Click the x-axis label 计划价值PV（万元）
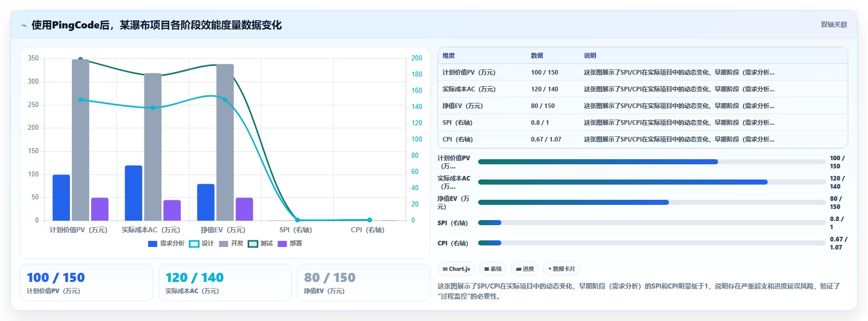The height and width of the screenshot is (321, 868). point(78,230)
